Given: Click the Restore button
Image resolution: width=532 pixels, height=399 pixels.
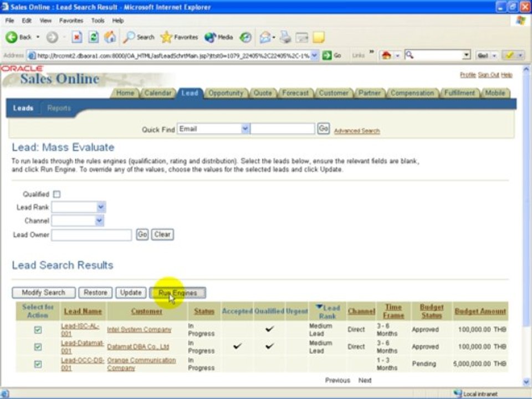Looking at the screenshot, I should click(x=95, y=293).
